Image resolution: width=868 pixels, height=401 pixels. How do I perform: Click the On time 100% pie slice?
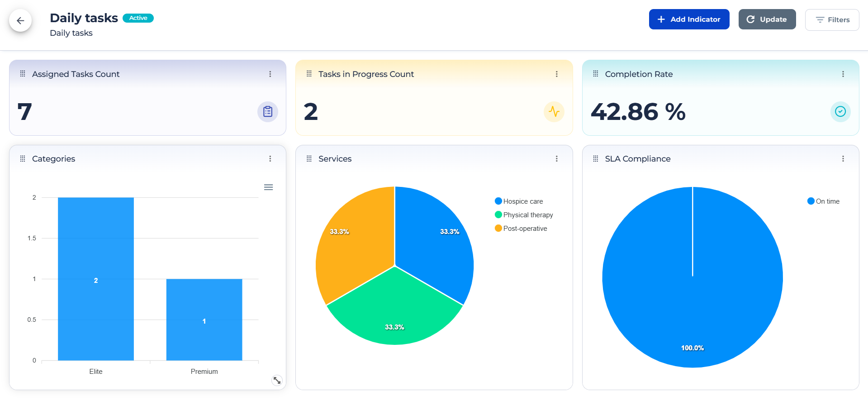tap(693, 277)
